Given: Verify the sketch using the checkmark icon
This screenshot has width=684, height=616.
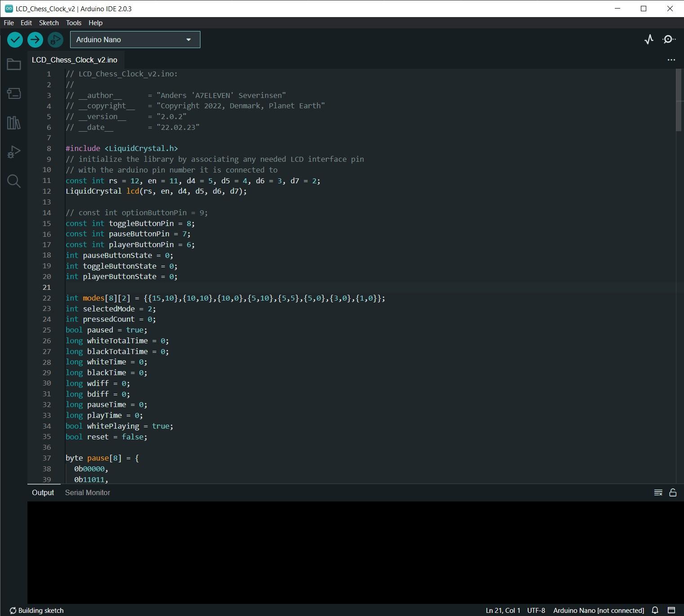Looking at the screenshot, I should (x=15, y=40).
